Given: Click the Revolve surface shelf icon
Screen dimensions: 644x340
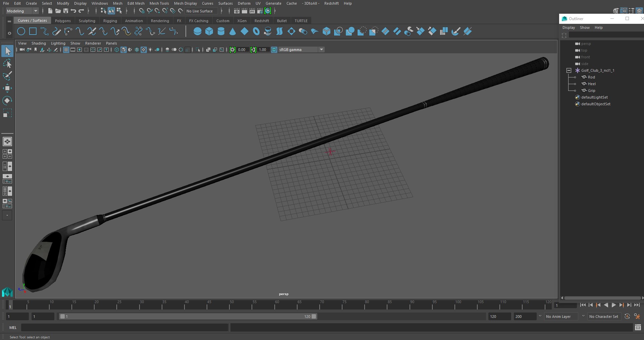Looking at the screenshot, I should (268, 32).
